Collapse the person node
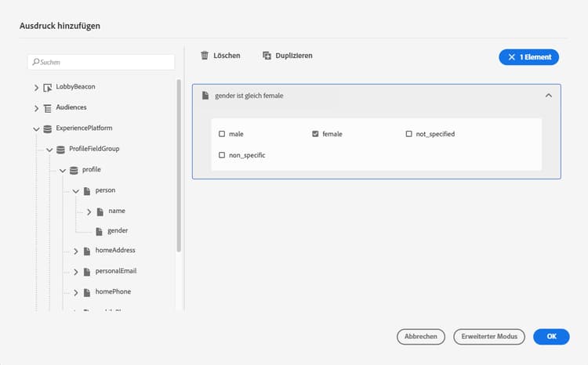 point(76,191)
